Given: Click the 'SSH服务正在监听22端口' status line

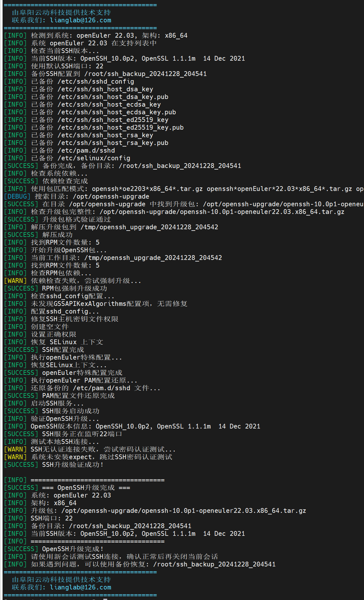Looking at the screenshot, I should tap(82, 434).
